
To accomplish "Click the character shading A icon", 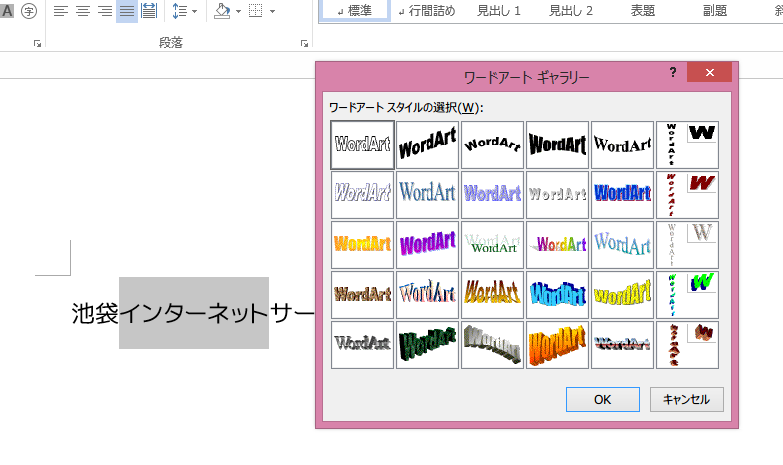I will pyautogui.click(x=7, y=10).
